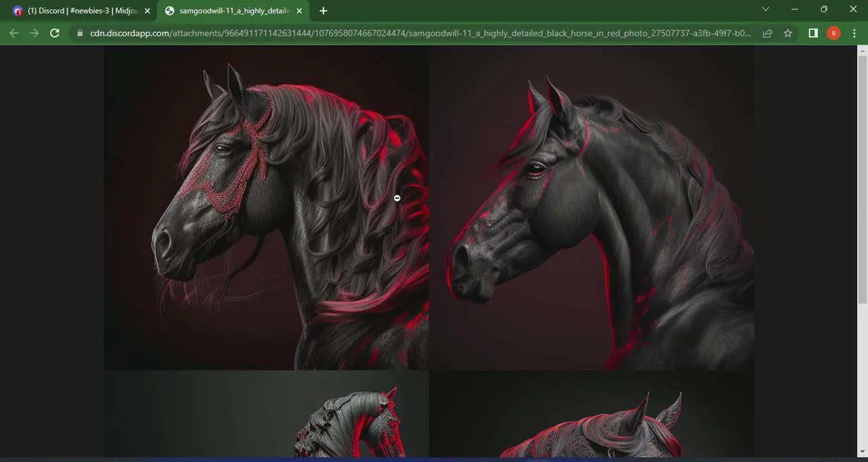Open the tab search chevron
Screen dimensions: 868x462
pyautogui.click(x=766, y=10)
